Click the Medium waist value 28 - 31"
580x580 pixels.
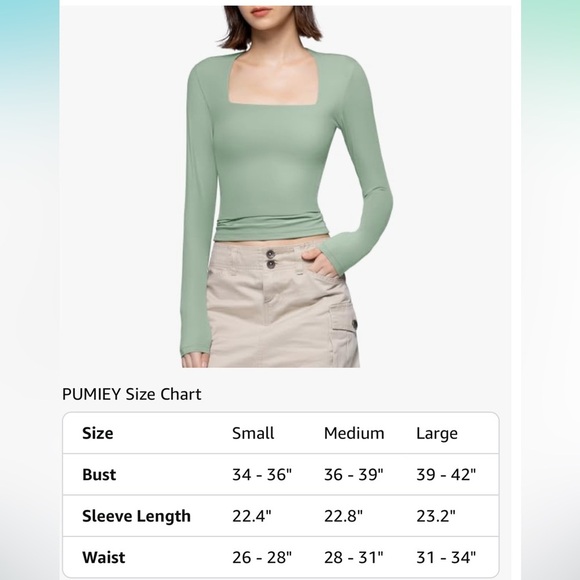(x=354, y=557)
